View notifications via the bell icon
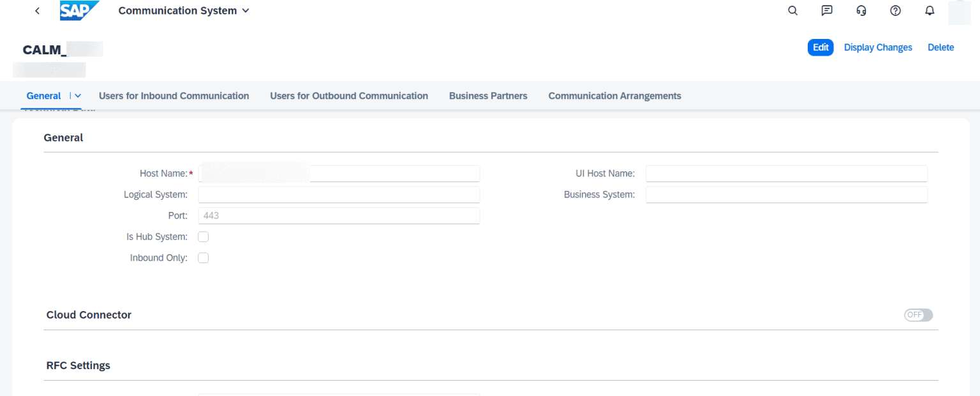The height and width of the screenshot is (396, 980). click(930, 11)
